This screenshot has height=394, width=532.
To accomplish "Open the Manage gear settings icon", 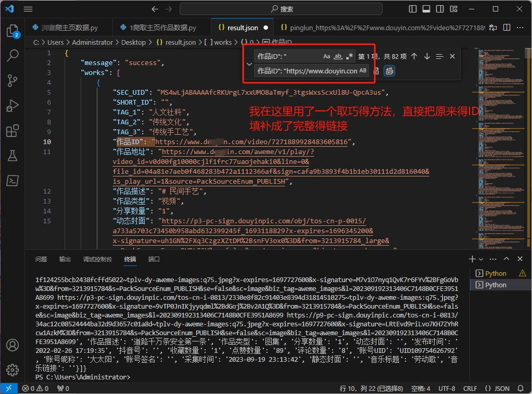I will pos(12,370).
